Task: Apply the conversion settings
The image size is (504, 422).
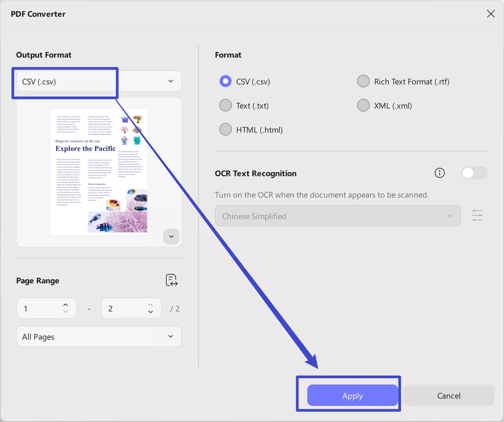Action: 353,396
